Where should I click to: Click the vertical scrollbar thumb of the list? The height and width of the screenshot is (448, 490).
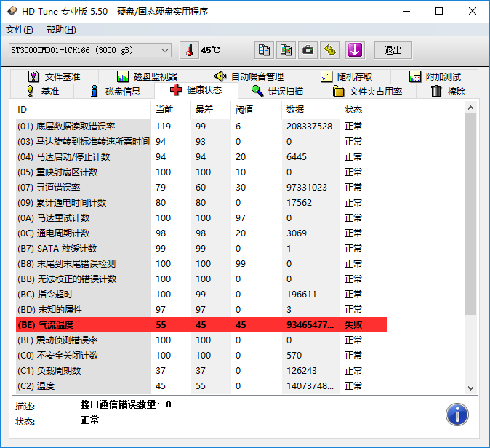tap(470, 214)
